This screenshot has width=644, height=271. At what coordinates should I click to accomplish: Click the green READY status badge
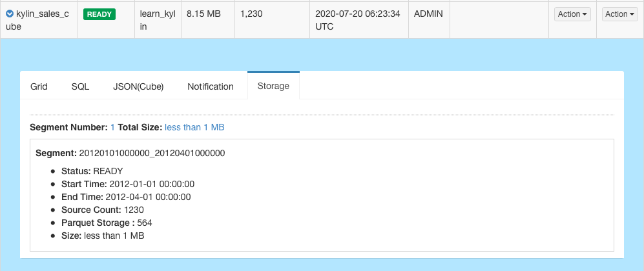[x=99, y=14]
